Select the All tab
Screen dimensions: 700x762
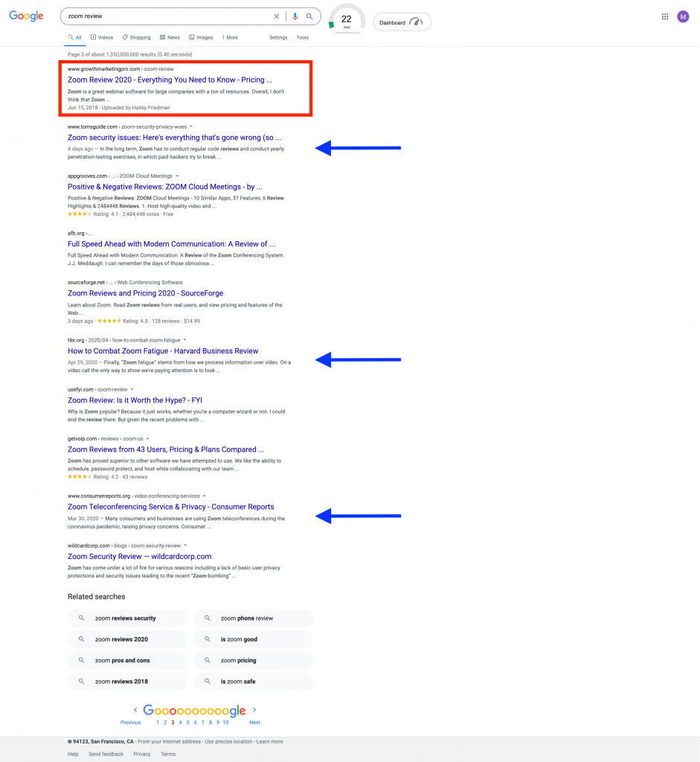pyautogui.click(x=75, y=37)
